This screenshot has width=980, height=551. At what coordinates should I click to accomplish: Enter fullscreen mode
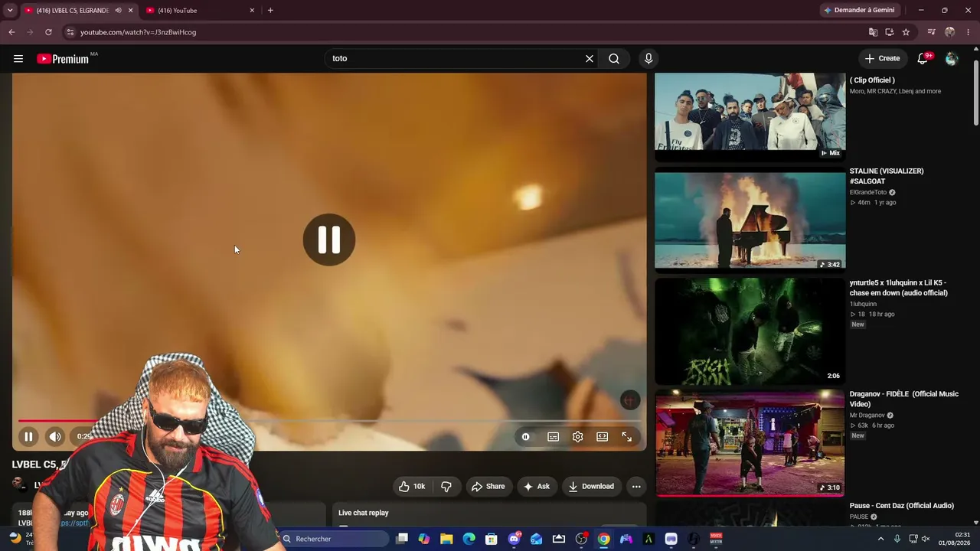627,437
